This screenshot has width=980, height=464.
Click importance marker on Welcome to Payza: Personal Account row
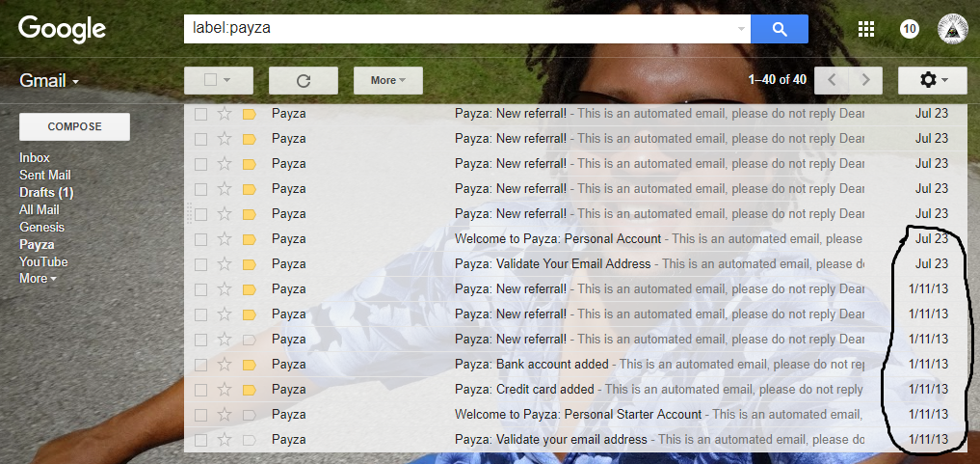click(x=250, y=239)
